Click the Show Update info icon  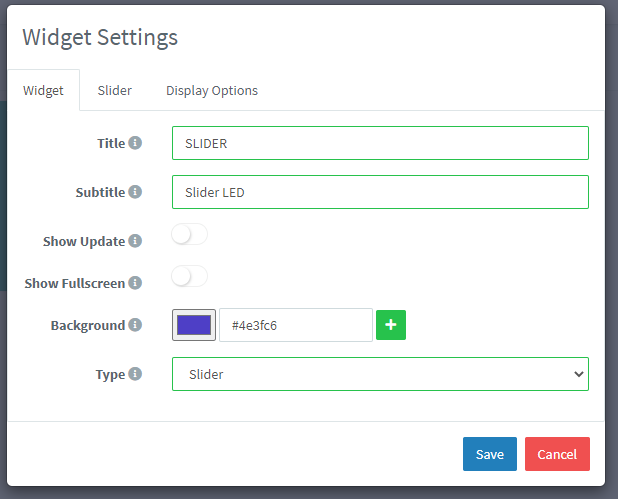135,241
